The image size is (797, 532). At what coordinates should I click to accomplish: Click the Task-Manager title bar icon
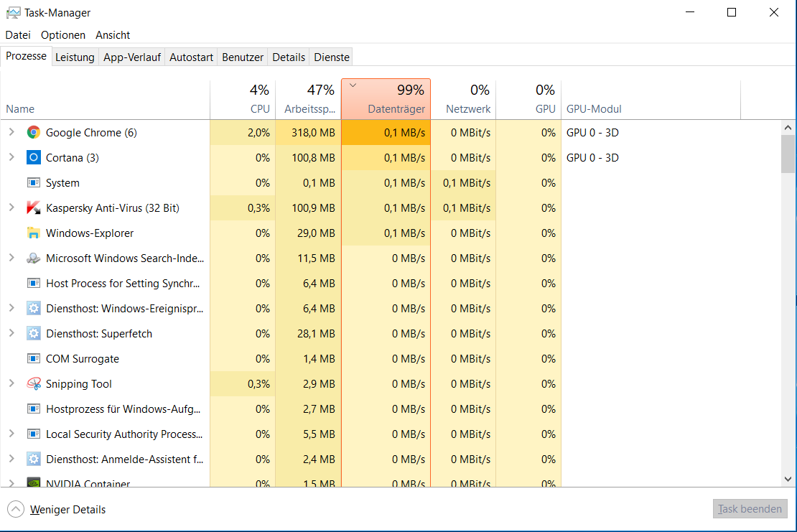tap(13, 13)
